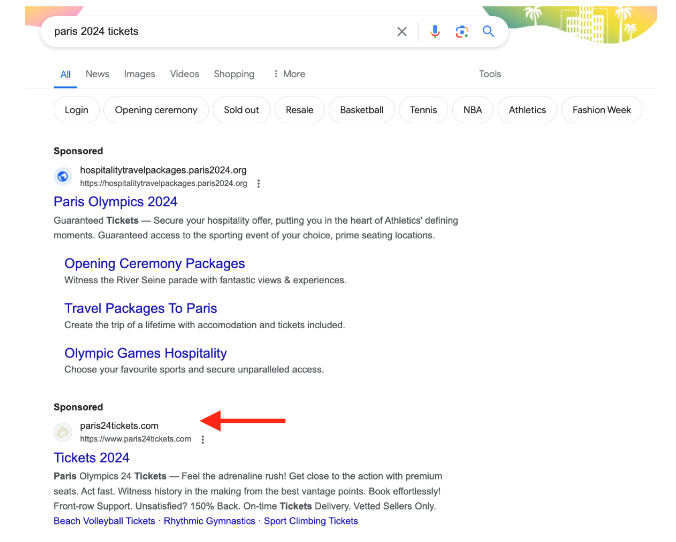Select the NBA filter chip
The height and width of the screenshot is (542, 676).
pyautogui.click(x=473, y=110)
